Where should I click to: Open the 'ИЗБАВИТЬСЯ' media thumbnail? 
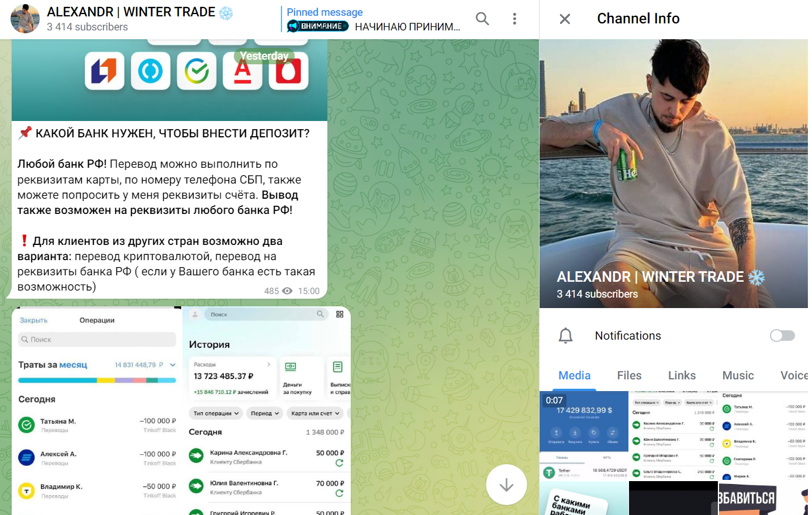pos(763,499)
